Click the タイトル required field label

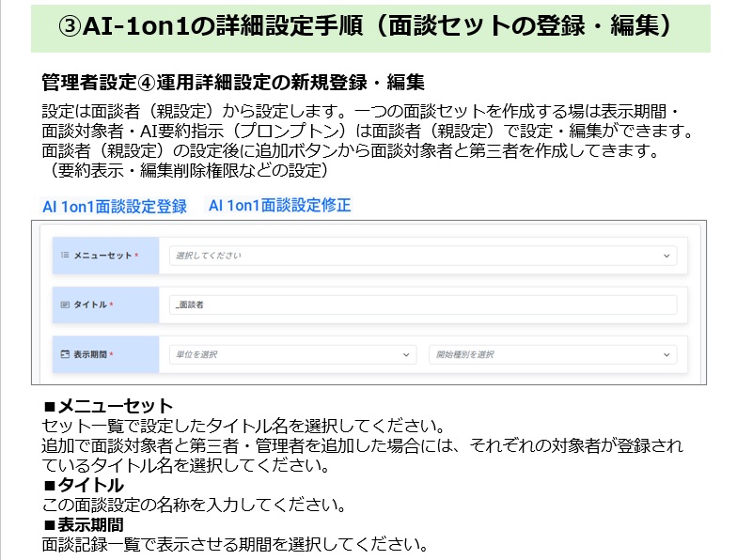(93, 305)
